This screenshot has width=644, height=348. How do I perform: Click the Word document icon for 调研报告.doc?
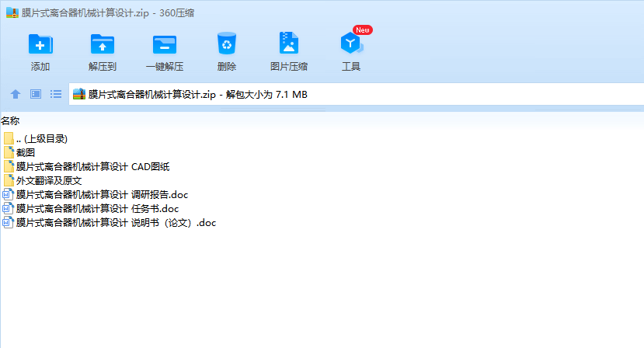(x=9, y=194)
